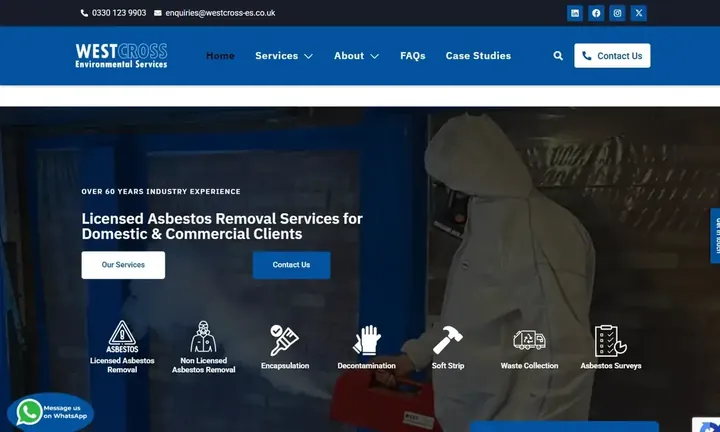The height and width of the screenshot is (432, 720).
Task: Email enquiries@westcross-es.co.uk link
Action: click(220, 13)
